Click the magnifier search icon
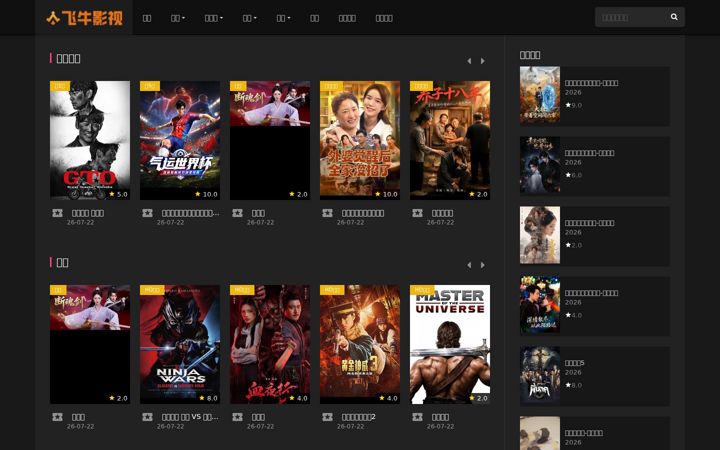Screen dimensions: 720x450 pyautogui.click(x=674, y=17)
